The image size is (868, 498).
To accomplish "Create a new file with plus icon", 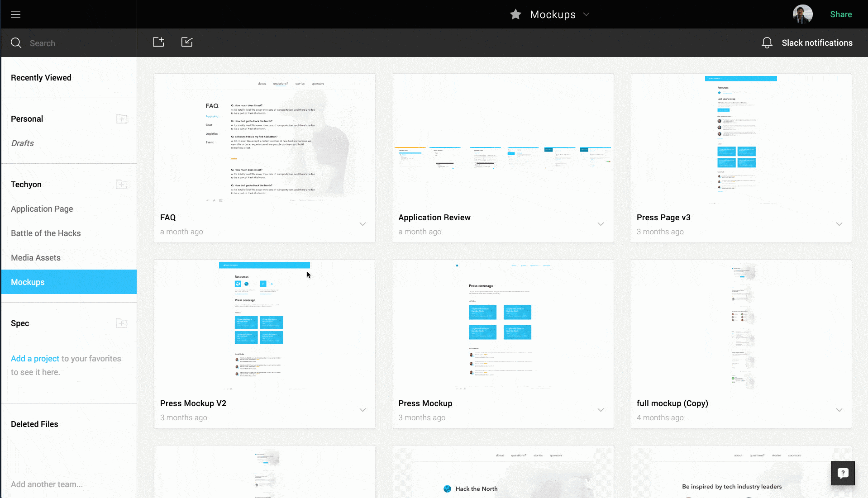I will click(158, 42).
